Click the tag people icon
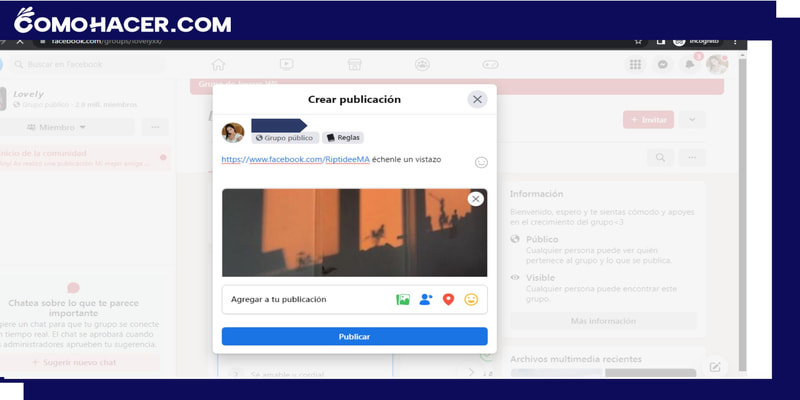 tap(426, 299)
